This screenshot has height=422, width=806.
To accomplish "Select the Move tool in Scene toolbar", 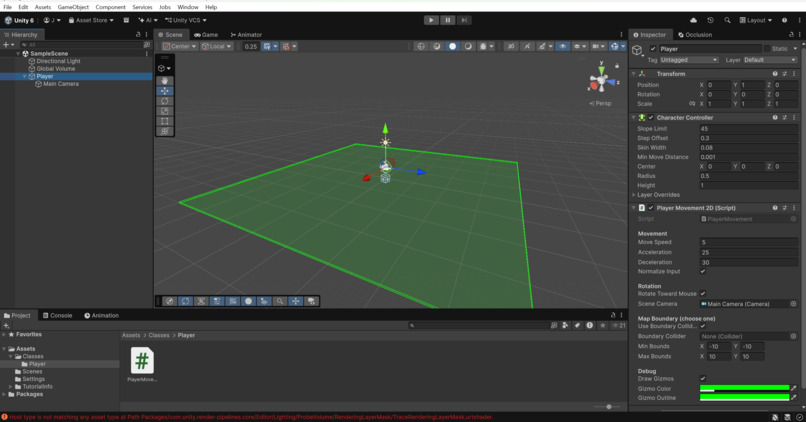I will (x=164, y=91).
